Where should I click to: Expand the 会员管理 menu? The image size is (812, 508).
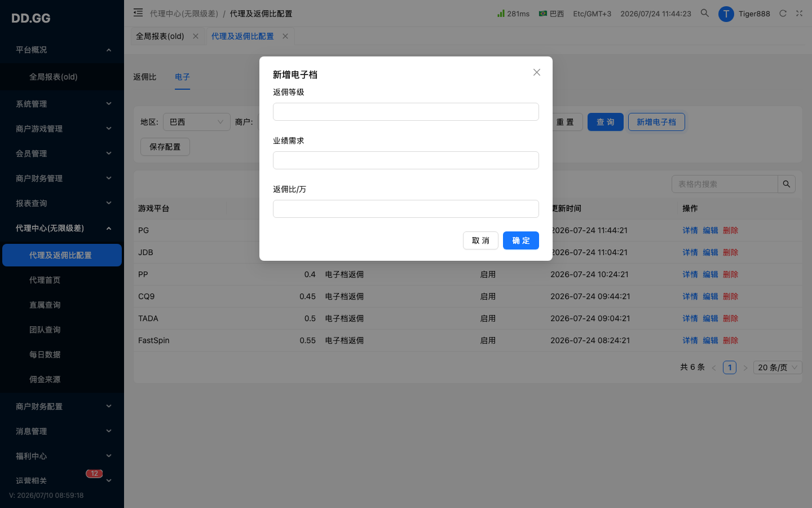pyautogui.click(x=62, y=154)
